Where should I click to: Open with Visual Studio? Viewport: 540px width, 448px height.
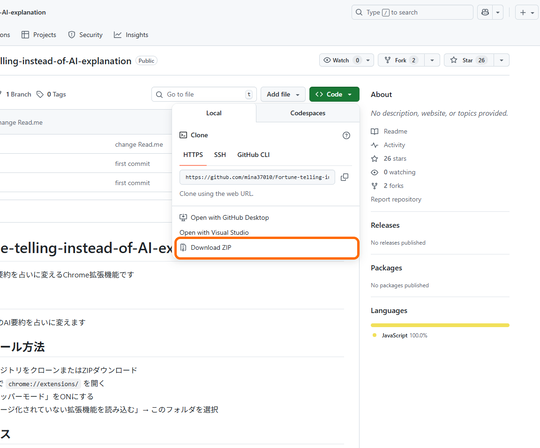214,232
